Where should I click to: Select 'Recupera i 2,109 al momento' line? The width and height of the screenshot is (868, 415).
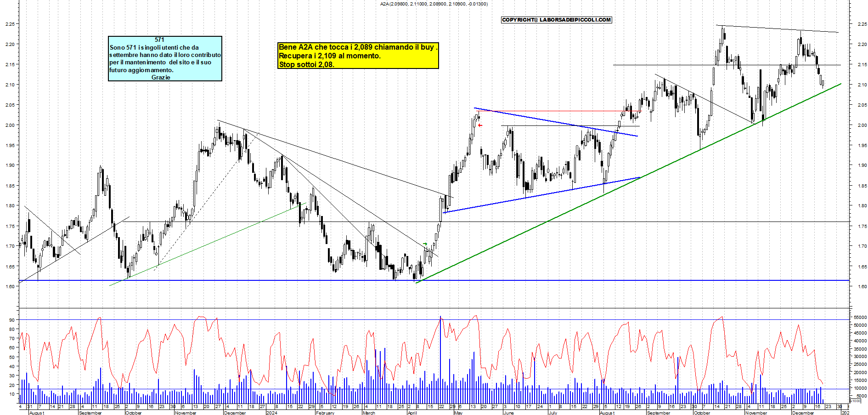point(330,56)
